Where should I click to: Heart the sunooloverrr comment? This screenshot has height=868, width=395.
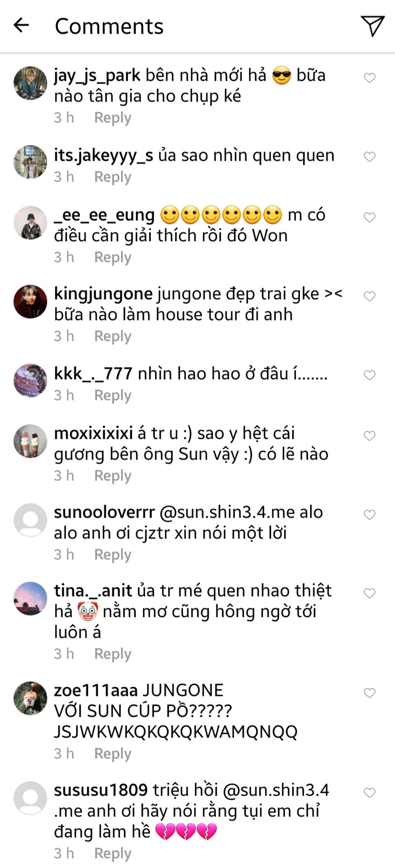click(370, 514)
